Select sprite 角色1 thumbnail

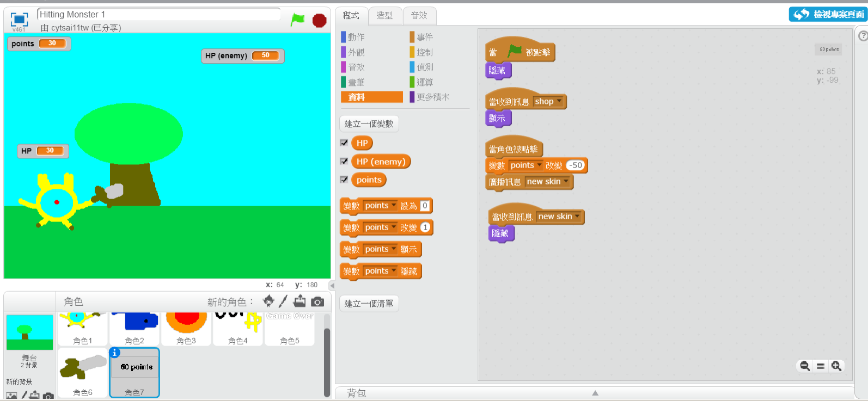coord(83,329)
